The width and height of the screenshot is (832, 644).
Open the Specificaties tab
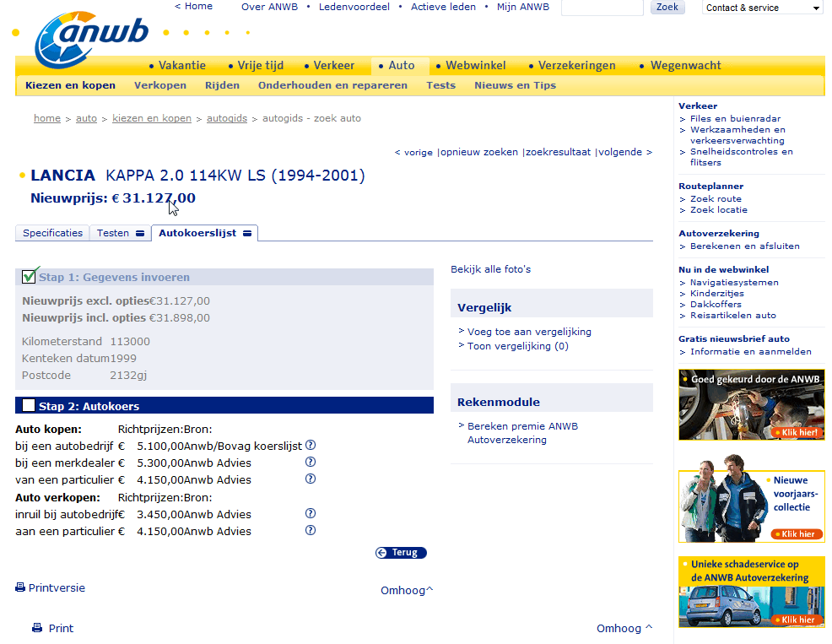click(x=52, y=233)
